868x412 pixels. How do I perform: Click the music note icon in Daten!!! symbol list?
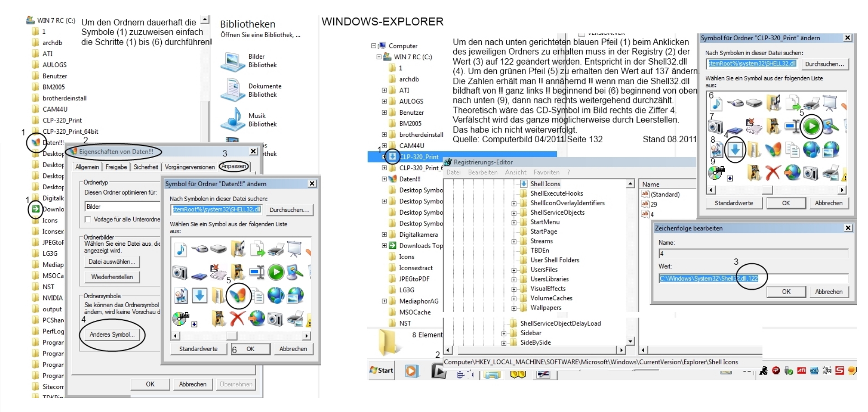click(181, 249)
